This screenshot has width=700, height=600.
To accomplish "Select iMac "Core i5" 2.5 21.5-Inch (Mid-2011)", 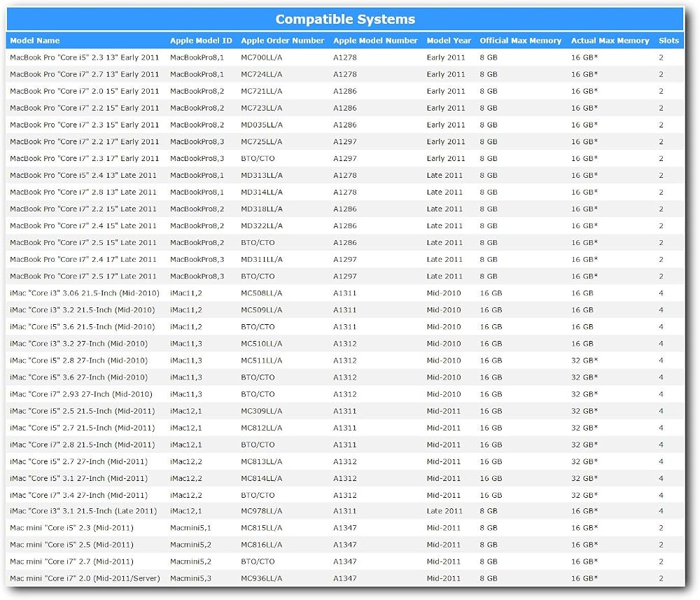I will point(82,411).
